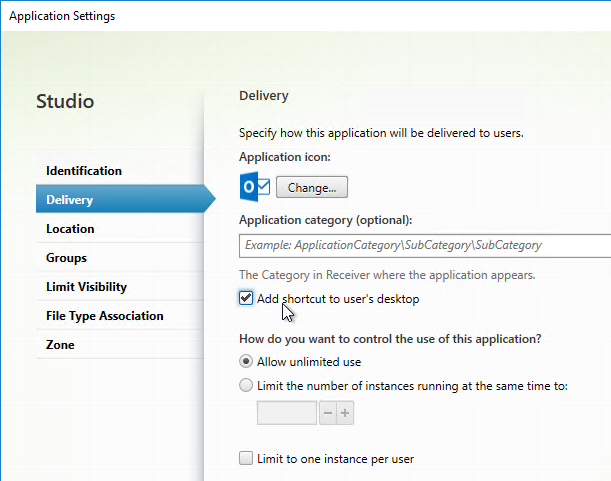Click the Outlook application icon
The image size is (611, 481).
(255, 187)
